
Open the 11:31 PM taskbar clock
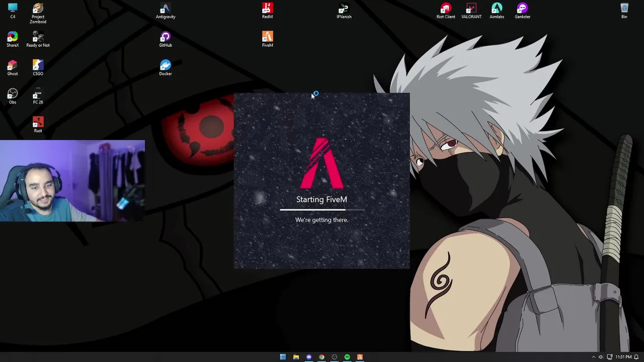pyautogui.click(x=623, y=357)
